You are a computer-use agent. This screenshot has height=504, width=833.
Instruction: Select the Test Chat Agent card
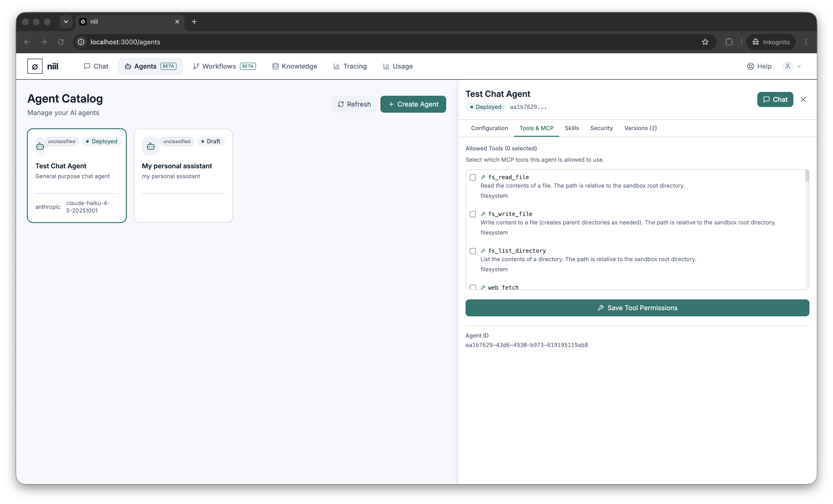click(77, 175)
